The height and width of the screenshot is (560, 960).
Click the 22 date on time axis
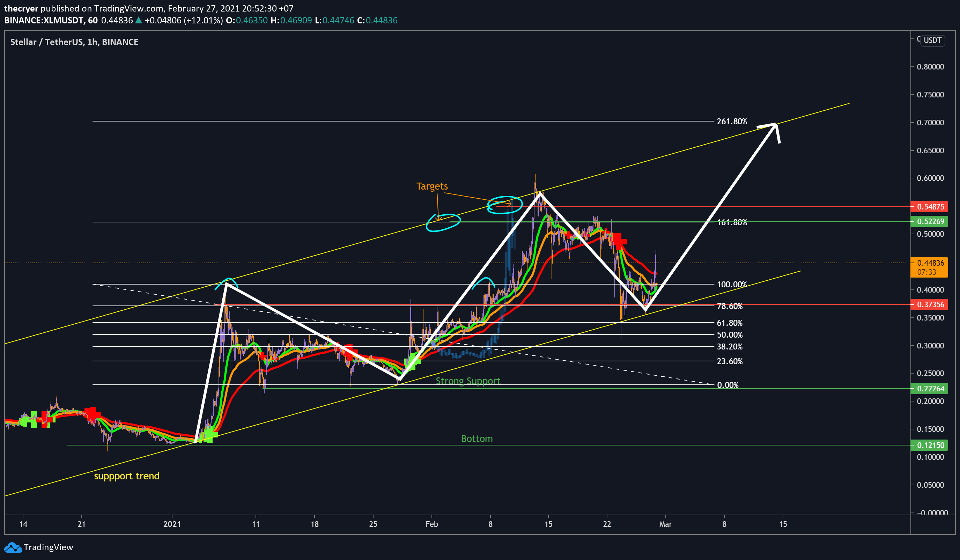(607, 524)
